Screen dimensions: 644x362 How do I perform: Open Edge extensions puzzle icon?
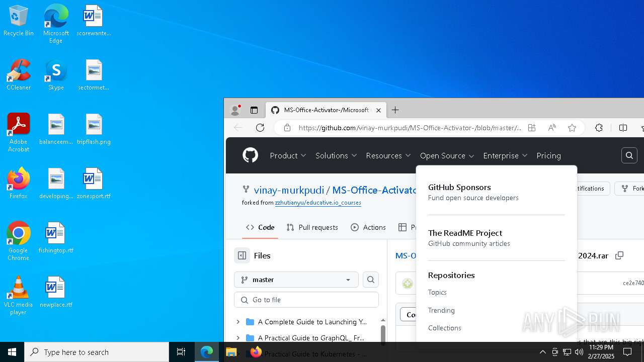tap(599, 128)
